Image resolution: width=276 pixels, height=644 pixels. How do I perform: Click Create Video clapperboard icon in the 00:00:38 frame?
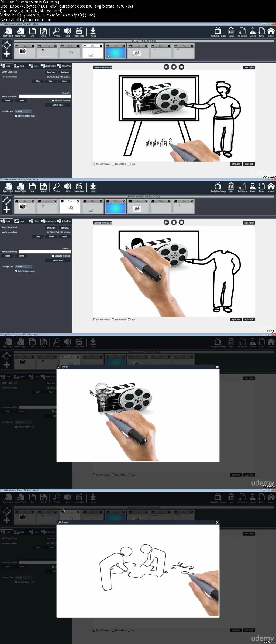pyautogui.click(x=79, y=188)
